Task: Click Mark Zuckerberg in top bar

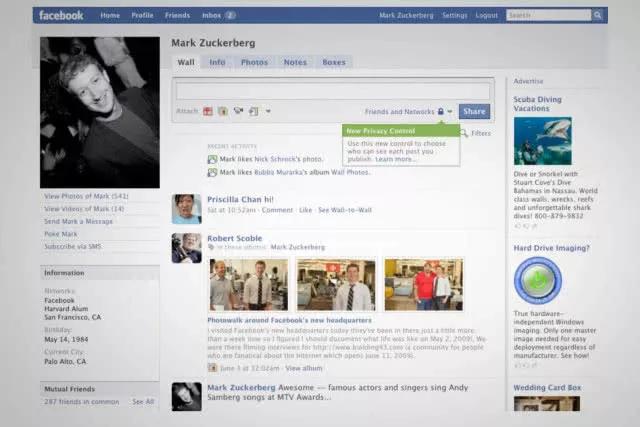Action: pyautogui.click(x=406, y=16)
